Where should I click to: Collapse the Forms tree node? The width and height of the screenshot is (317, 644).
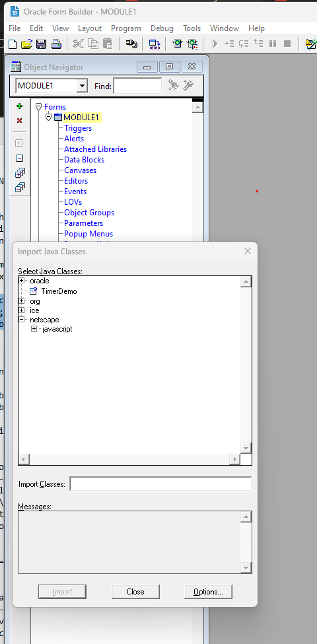pos(38,107)
